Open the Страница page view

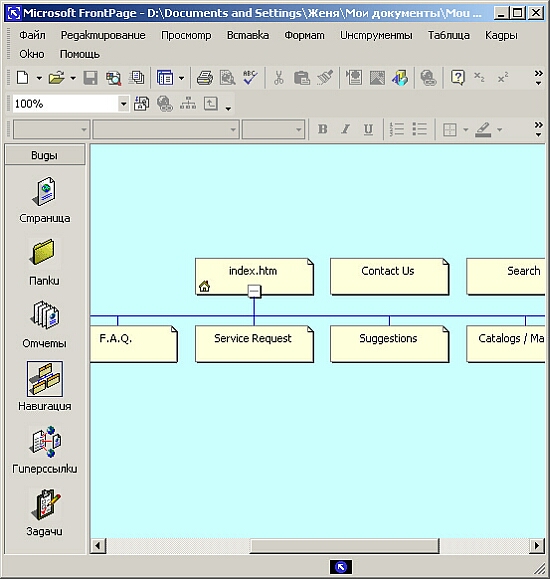[x=44, y=200]
